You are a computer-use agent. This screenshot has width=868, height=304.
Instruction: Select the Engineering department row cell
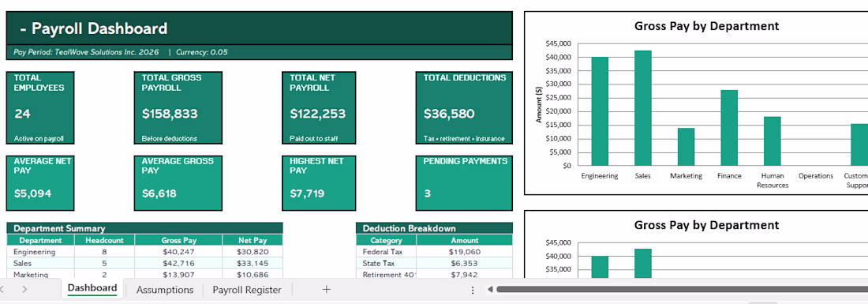[40, 251]
